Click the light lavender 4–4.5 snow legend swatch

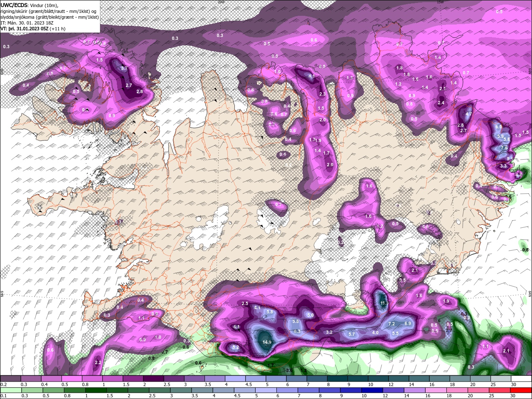click(x=235, y=379)
